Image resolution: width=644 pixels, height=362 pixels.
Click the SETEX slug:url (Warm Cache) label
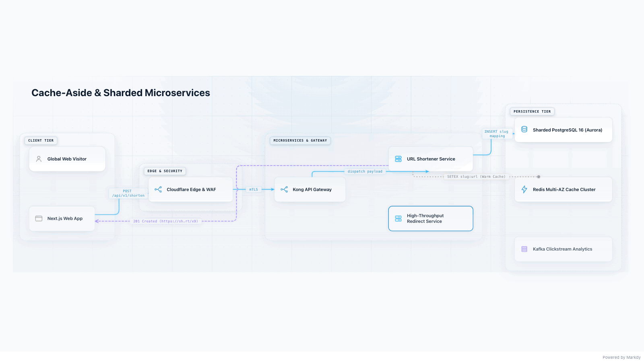pyautogui.click(x=476, y=177)
